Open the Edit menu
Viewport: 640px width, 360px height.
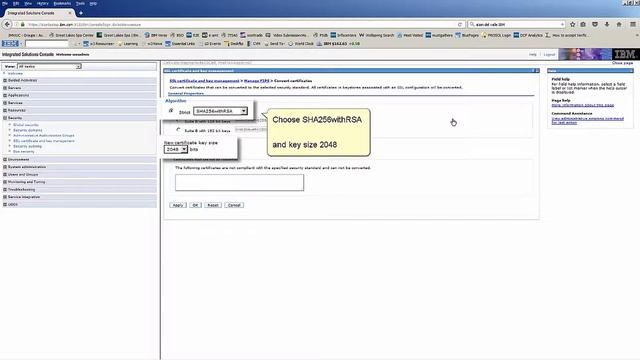(x=16, y=3)
